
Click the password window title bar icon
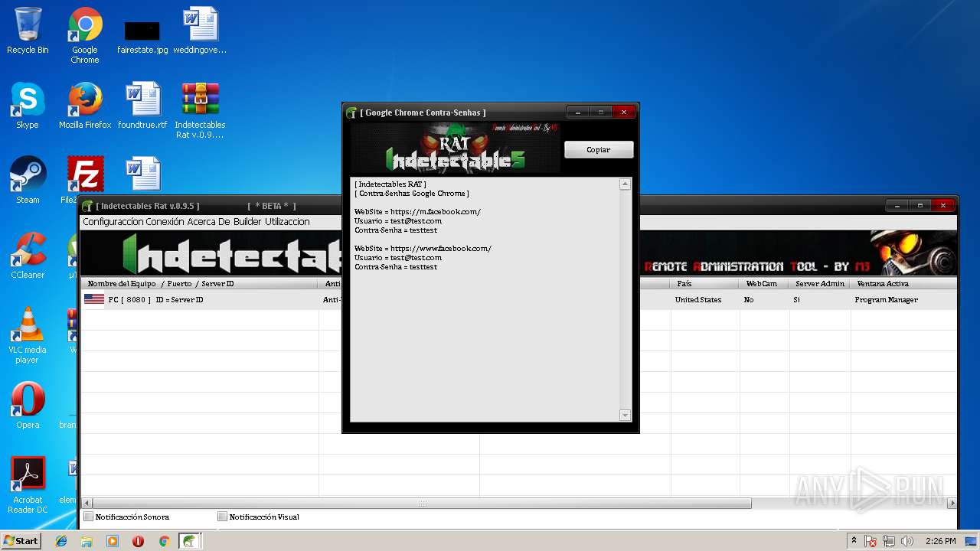click(x=351, y=112)
